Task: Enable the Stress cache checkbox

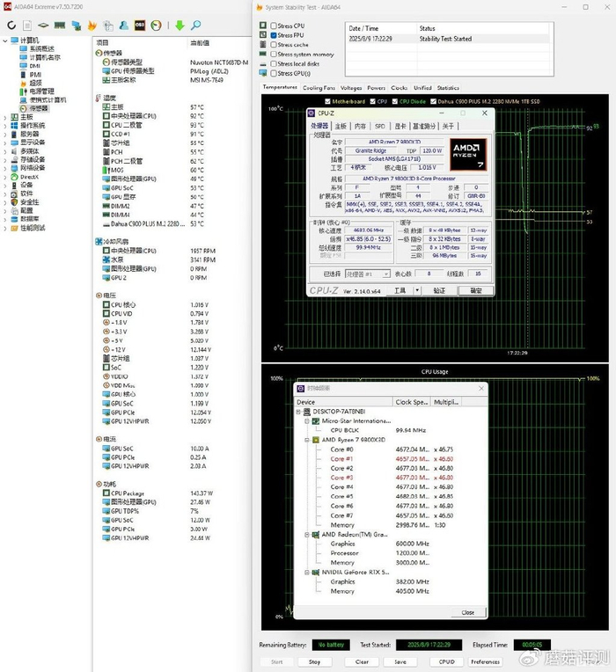Action: [274, 45]
